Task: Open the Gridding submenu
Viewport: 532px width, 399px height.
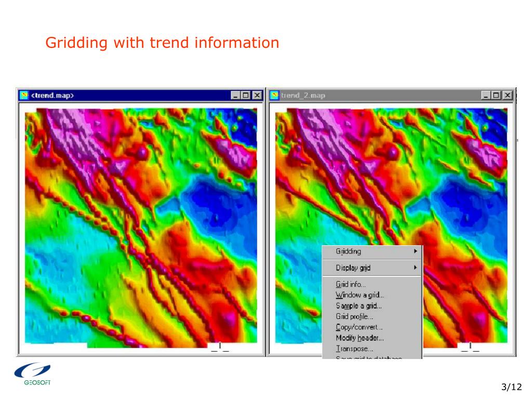Action: coord(372,251)
